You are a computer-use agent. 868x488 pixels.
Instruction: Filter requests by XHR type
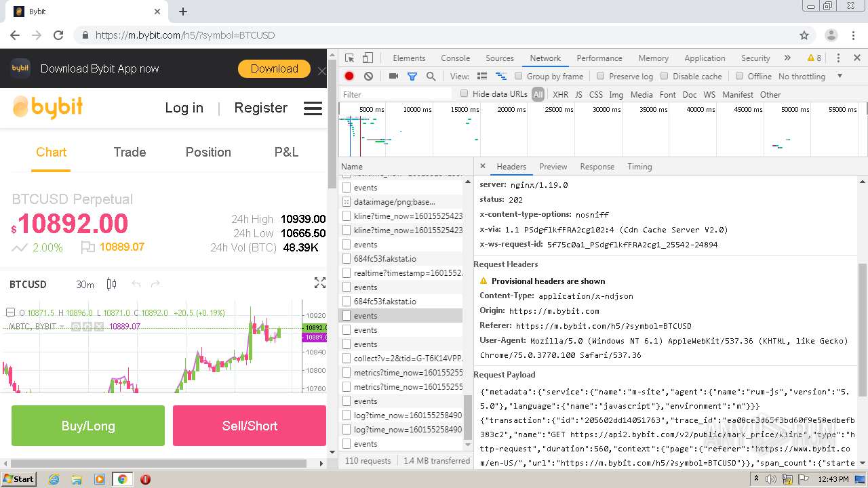point(560,94)
